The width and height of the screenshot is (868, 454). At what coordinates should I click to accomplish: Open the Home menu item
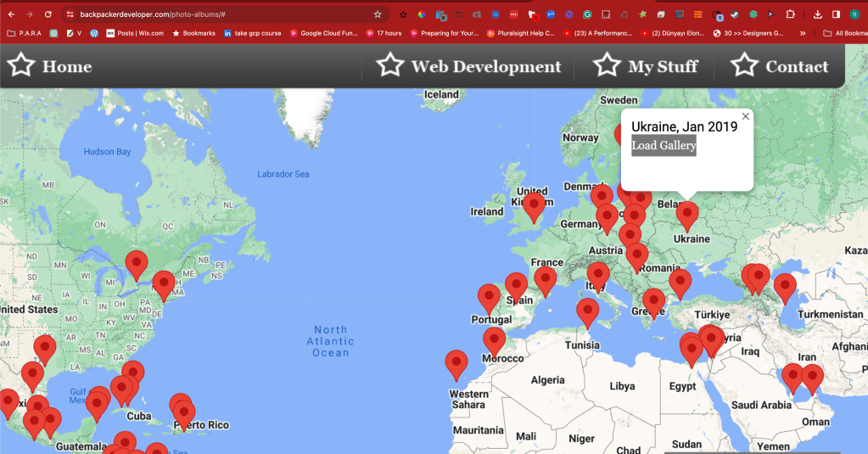tap(50, 66)
